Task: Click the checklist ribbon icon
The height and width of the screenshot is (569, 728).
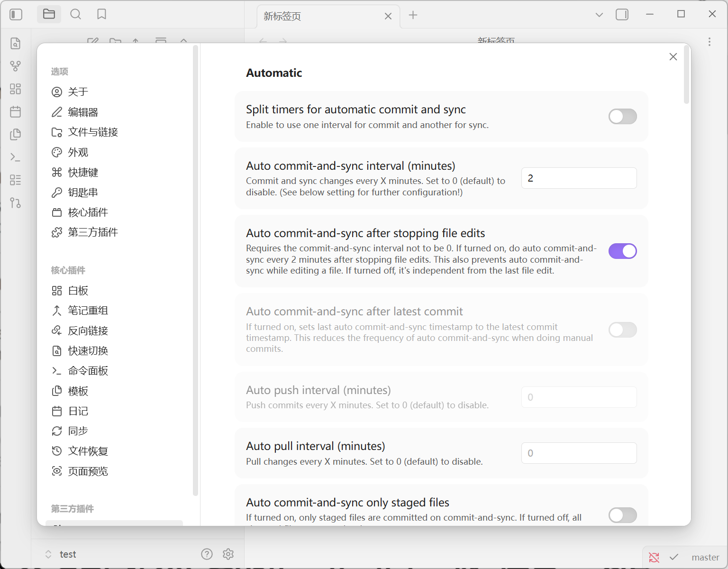Action: pos(16,180)
